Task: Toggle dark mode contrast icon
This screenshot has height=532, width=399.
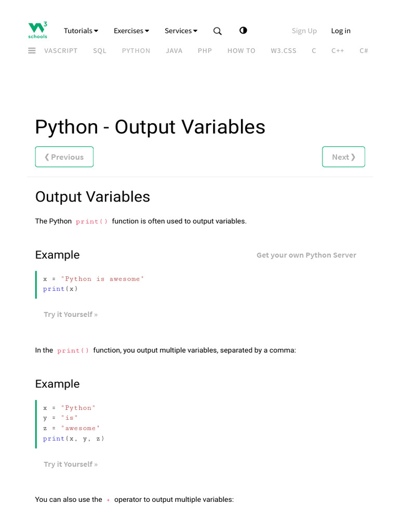Action: 243,31
